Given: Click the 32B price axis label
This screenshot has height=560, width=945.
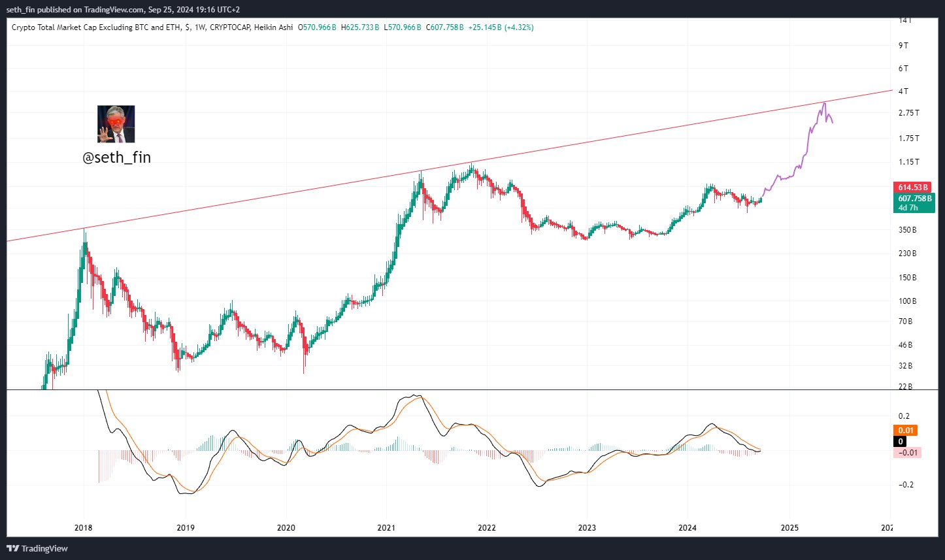Looking at the screenshot, I should 906,366.
